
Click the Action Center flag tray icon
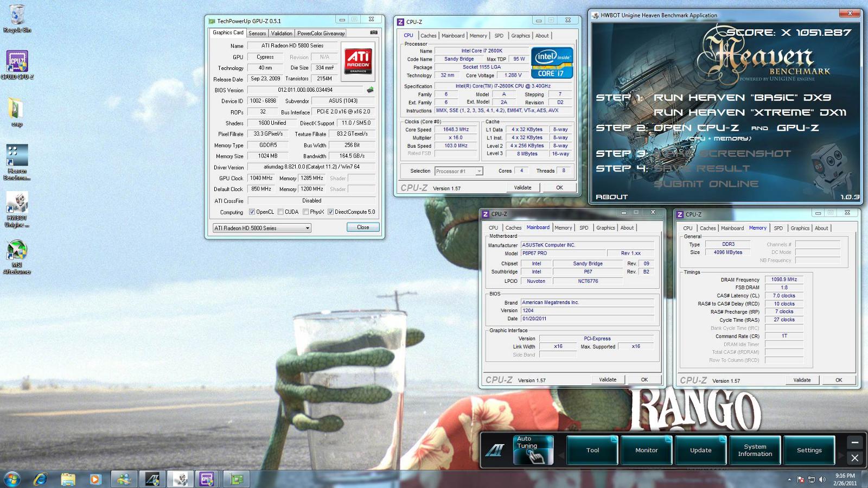pyautogui.click(x=801, y=479)
